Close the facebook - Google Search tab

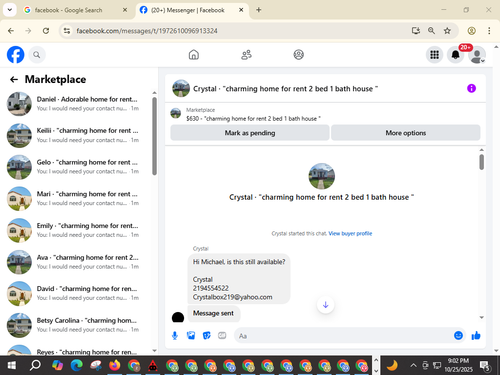click(125, 10)
